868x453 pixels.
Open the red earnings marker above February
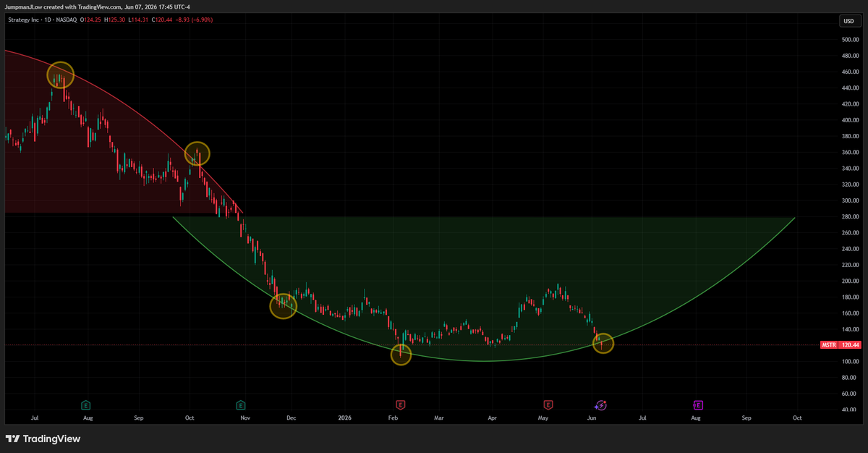click(399, 405)
